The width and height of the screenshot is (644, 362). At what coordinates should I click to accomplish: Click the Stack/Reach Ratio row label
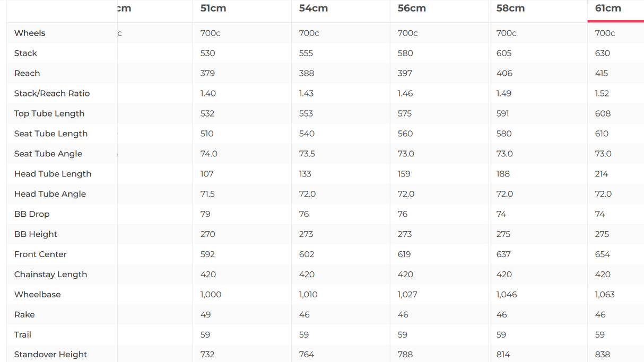coord(52,93)
